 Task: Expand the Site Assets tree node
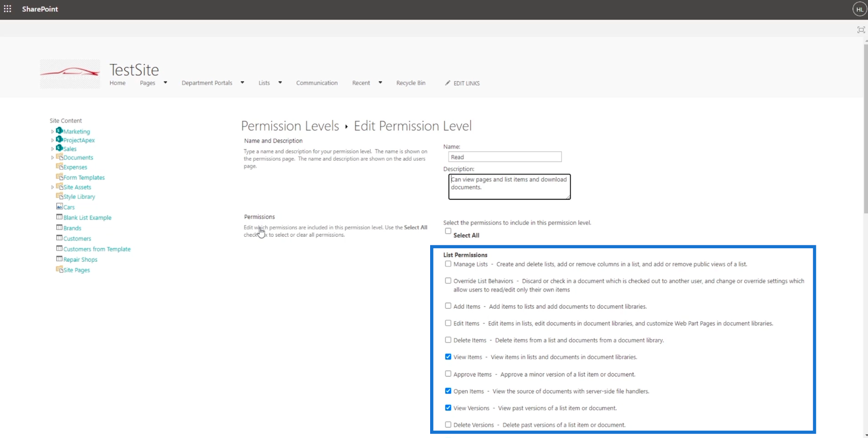(53, 187)
